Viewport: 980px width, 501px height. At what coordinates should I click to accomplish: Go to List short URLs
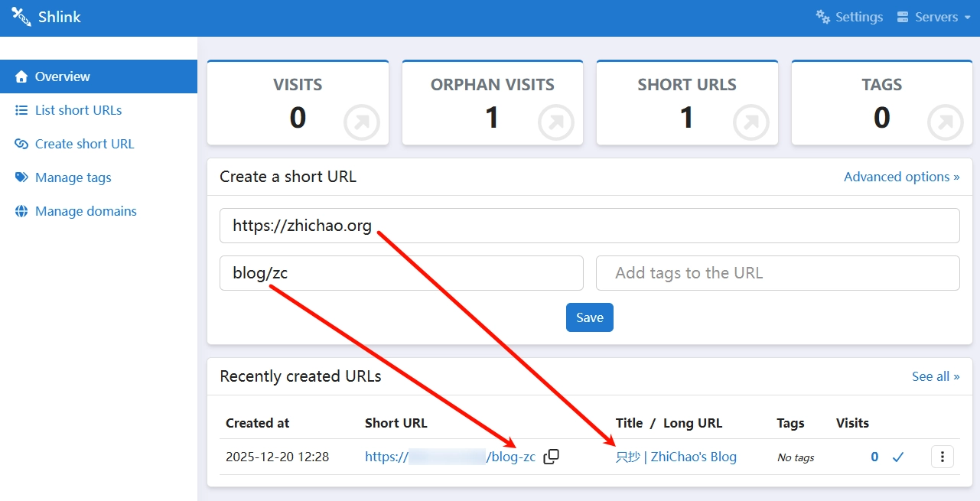(78, 110)
